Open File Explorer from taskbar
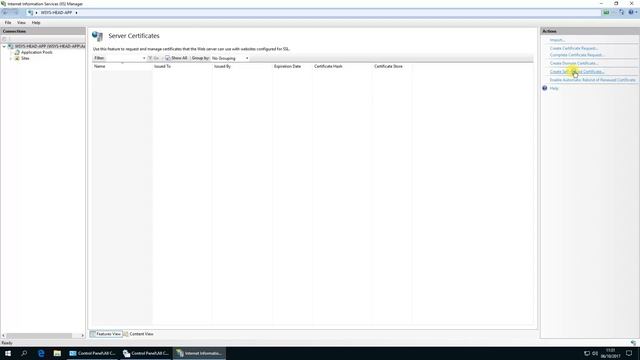Screen dimensions: 640x360 coord(57,353)
